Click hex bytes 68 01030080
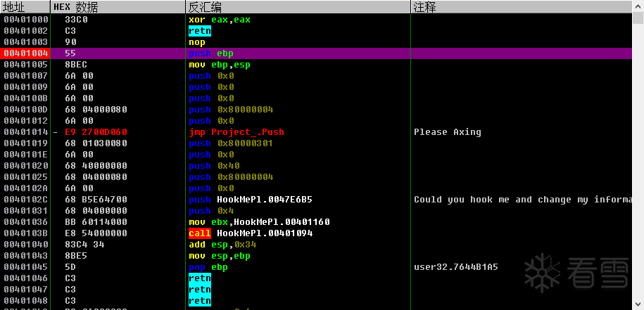Screen dimensions: 644x310 pyautogui.click(x=96, y=143)
